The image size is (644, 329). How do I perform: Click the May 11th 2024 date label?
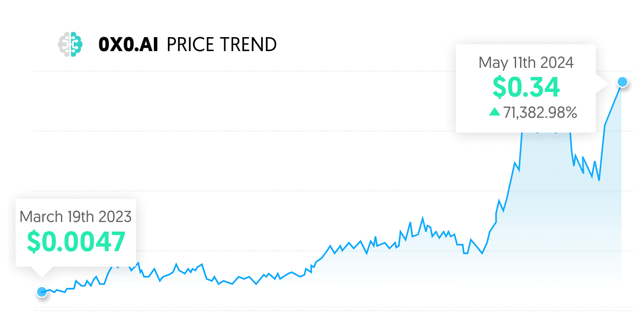[526, 63]
